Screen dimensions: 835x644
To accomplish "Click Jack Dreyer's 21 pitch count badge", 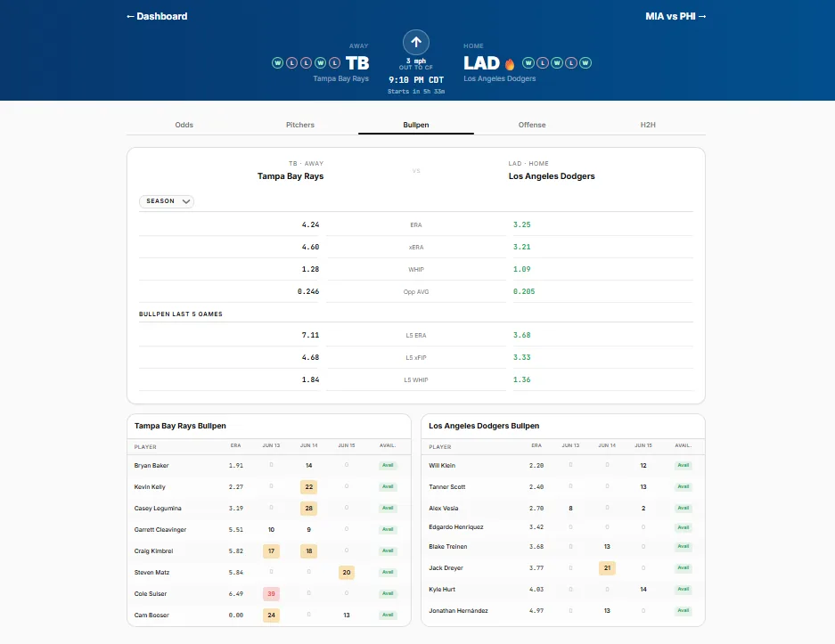I will [607, 568].
